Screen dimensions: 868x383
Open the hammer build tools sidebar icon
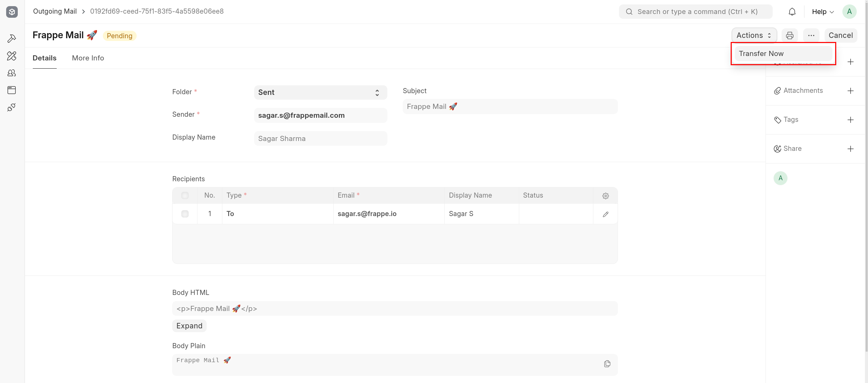12,39
